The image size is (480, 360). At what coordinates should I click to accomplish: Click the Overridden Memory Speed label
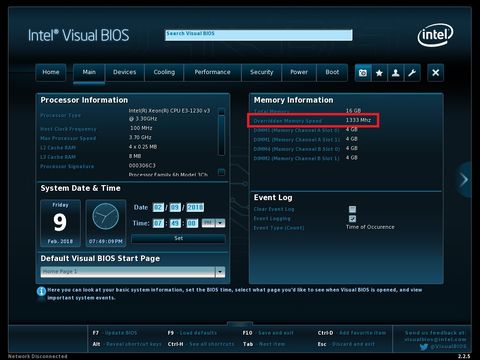tap(288, 121)
